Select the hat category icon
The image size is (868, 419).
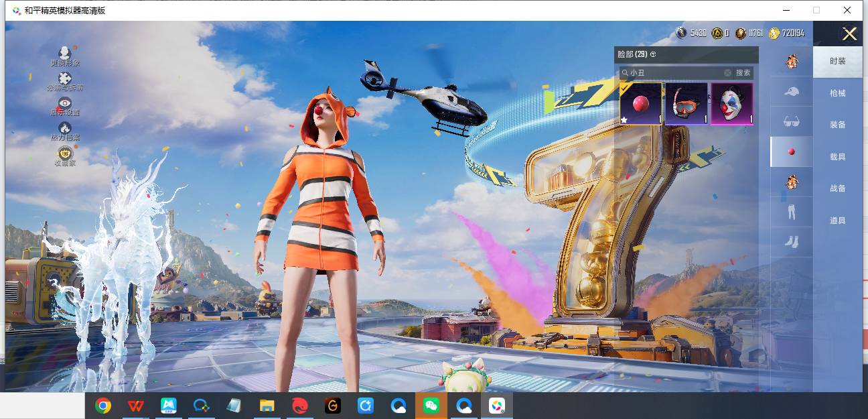point(792,91)
